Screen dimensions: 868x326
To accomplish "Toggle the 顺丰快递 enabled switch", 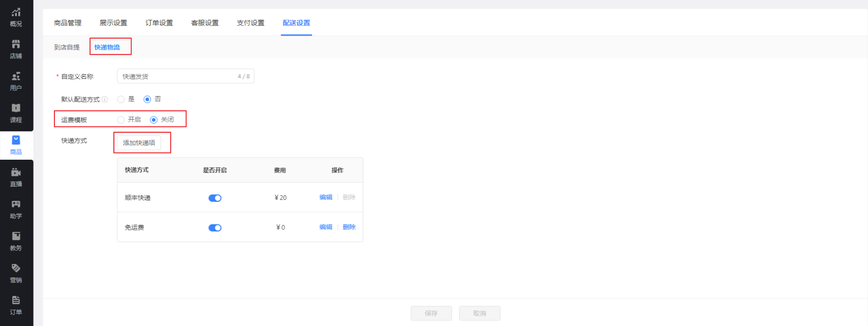I will [215, 198].
